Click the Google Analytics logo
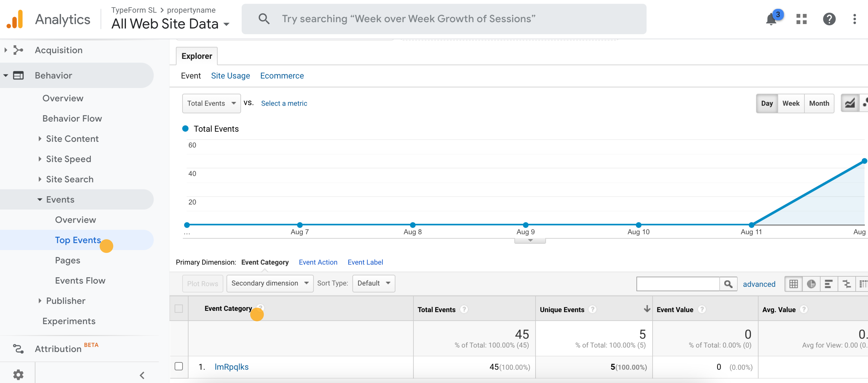This screenshot has width=868, height=383. 15,19
